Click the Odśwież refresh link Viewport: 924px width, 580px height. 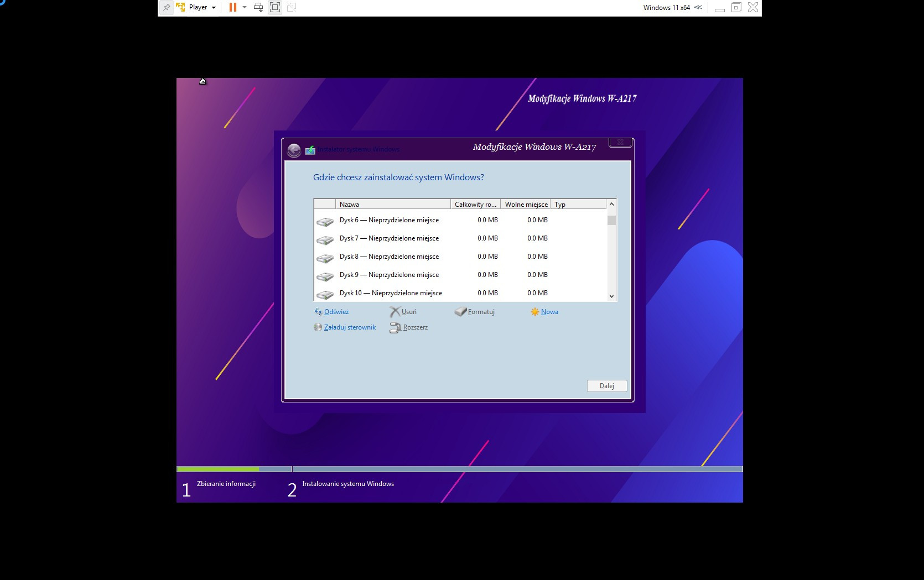click(x=336, y=312)
